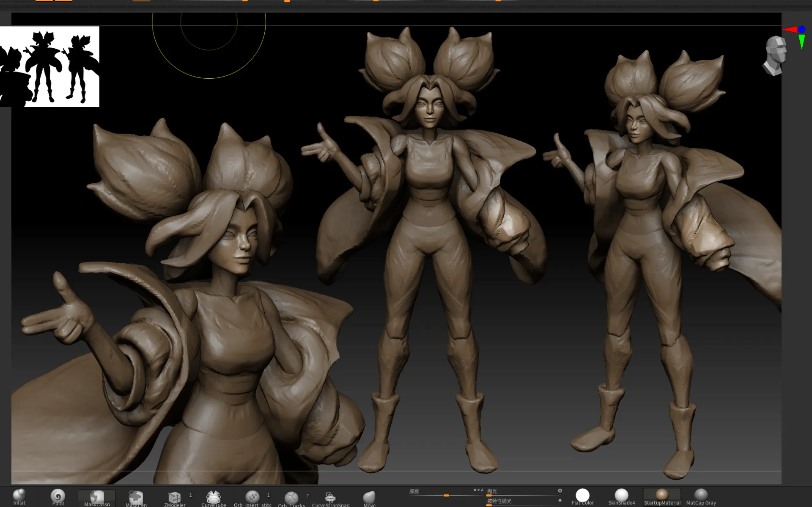812x507 pixels.
Task: Apply the SkinShade4 material
Action: (x=621, y=496)
